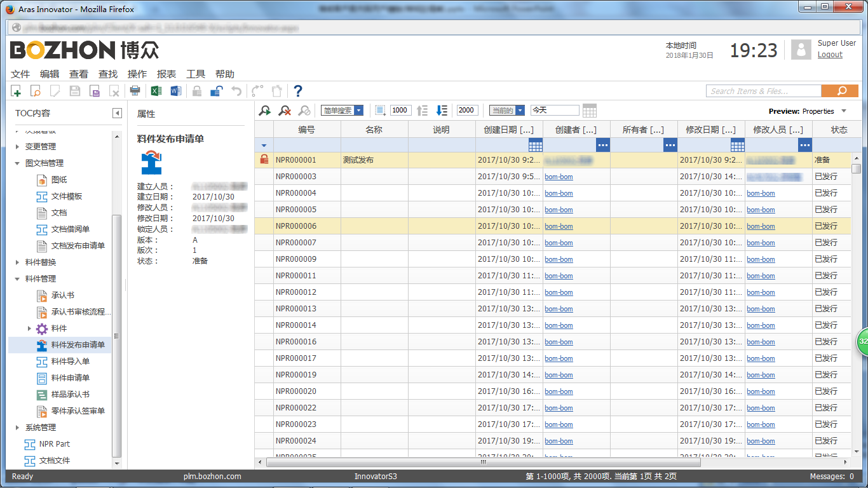
Task: Open date picker in 创建日期 filter cell
Action: pos(535,145)
